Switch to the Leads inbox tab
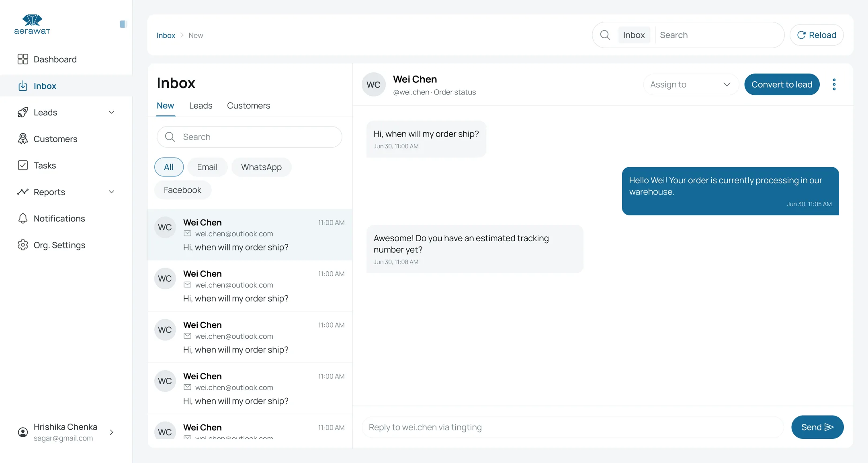The height and width of the screenshot is (463, 868). click(201, 106)
